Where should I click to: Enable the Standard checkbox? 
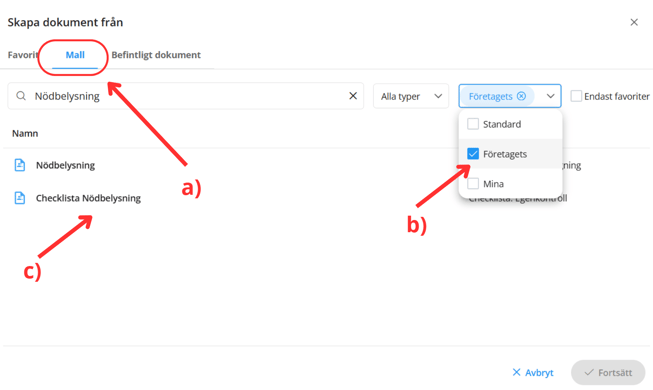pos(473,124)
